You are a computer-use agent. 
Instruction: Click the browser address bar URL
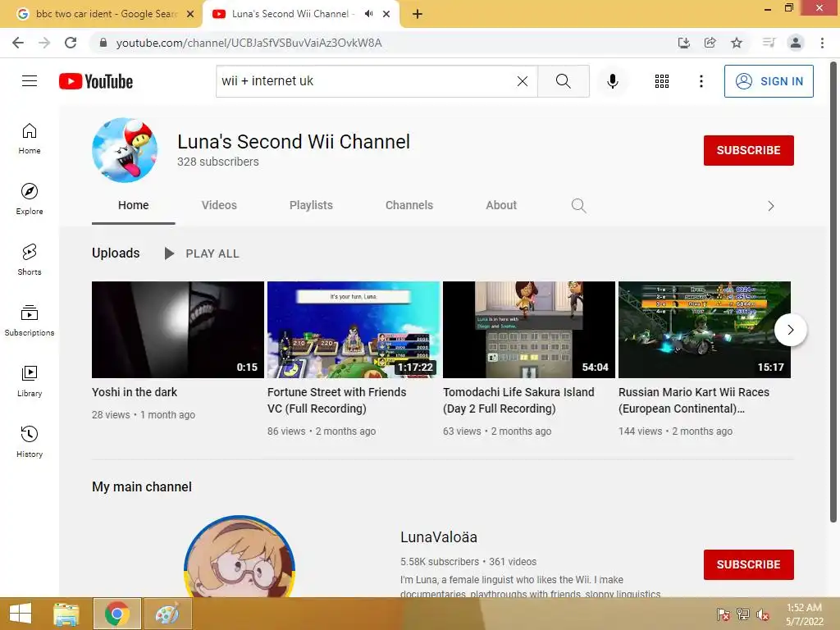tap(249, 43)
